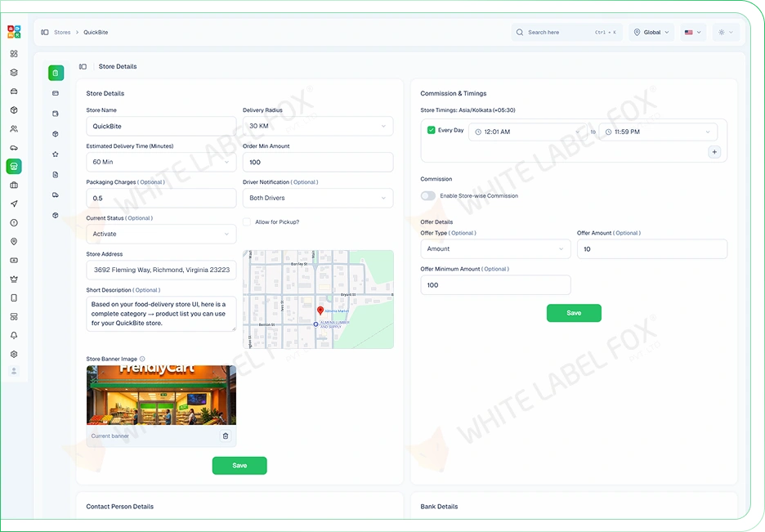765x532 pixels.
Task: Click the Offer Amount field showing 10
Action: tap(652, 248)
